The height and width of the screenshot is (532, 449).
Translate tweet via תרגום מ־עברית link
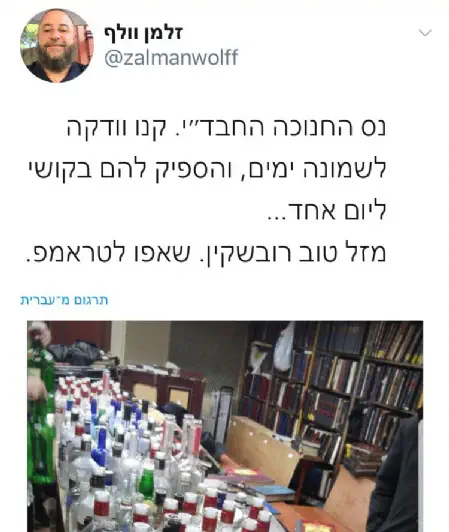tap(64, 300)
